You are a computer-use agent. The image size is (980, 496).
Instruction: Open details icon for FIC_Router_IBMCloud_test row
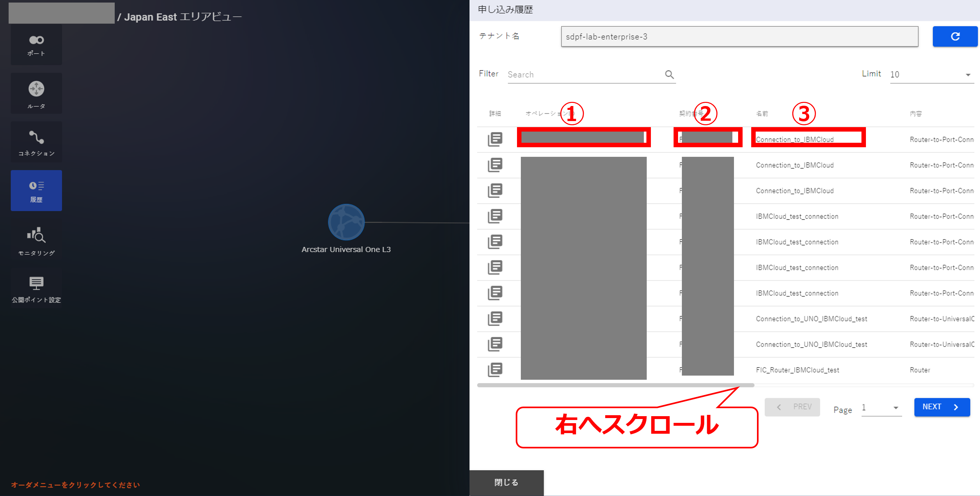(x=495, y=370)
